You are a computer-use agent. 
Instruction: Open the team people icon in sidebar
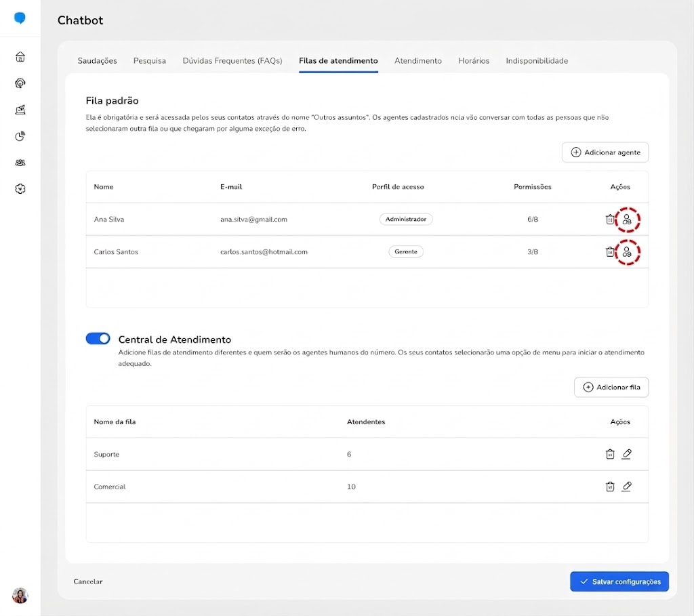pyautogui.click(x=20, y=163)
